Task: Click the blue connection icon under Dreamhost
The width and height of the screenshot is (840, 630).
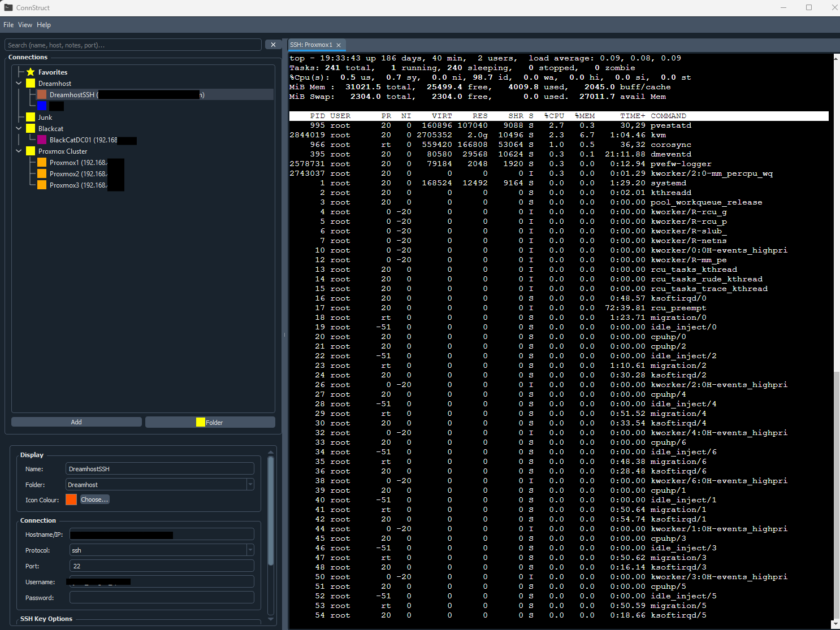Action: click(42, 106)
